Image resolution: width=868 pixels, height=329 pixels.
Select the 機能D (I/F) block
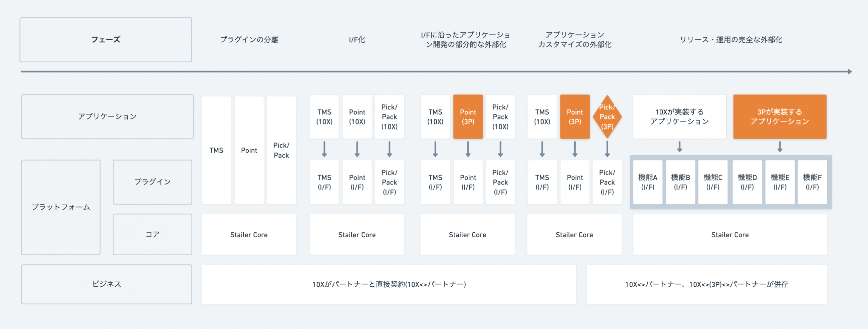coord(747,182)
